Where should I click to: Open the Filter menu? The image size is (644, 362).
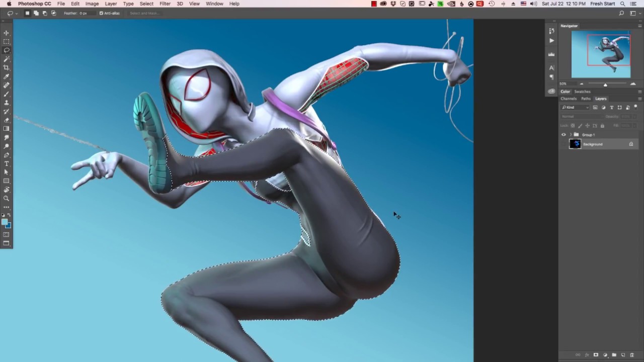point(165,4)
